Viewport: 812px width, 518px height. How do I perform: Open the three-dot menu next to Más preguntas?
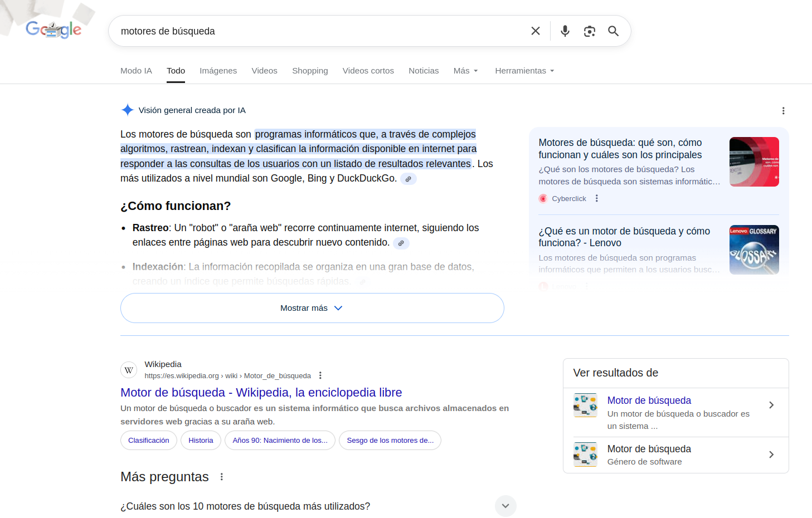(221, 476)
